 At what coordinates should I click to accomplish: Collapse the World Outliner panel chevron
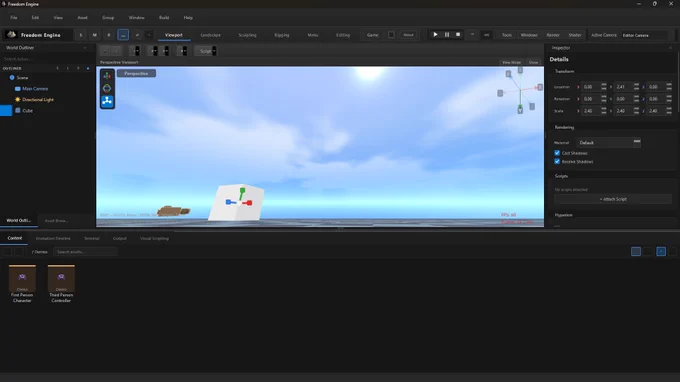tap(85, 48)
